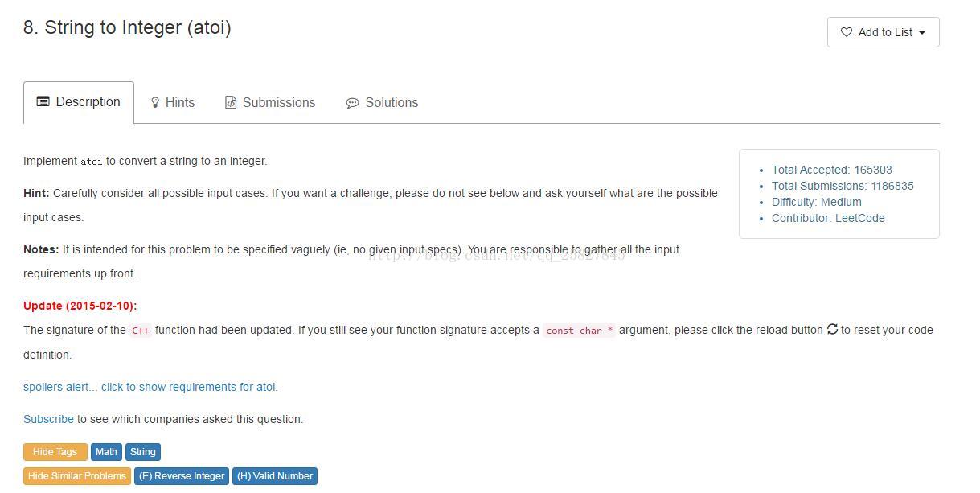The height and width of the screenshot is (493, 980).
Task: Toggle Hide Similar Problems button
Action: click(x=77, y=476)
